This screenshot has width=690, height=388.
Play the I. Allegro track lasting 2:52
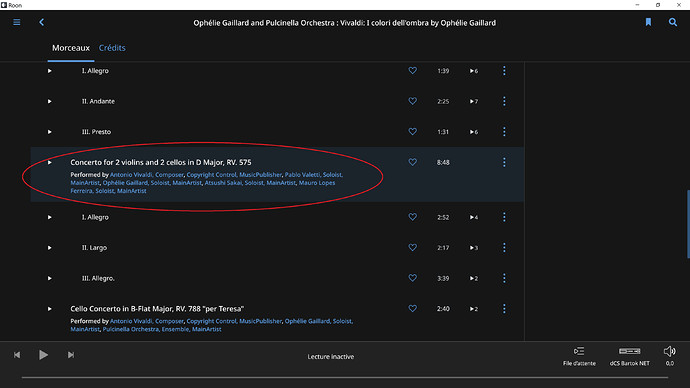point(50,217)
